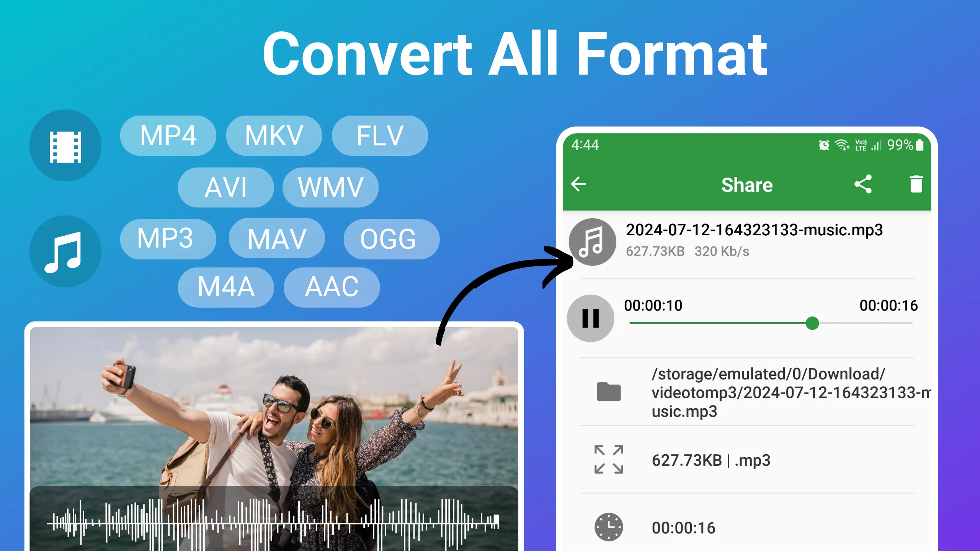Pause playback with the pause button
This screenshot has width=980, height=551.
591,318
